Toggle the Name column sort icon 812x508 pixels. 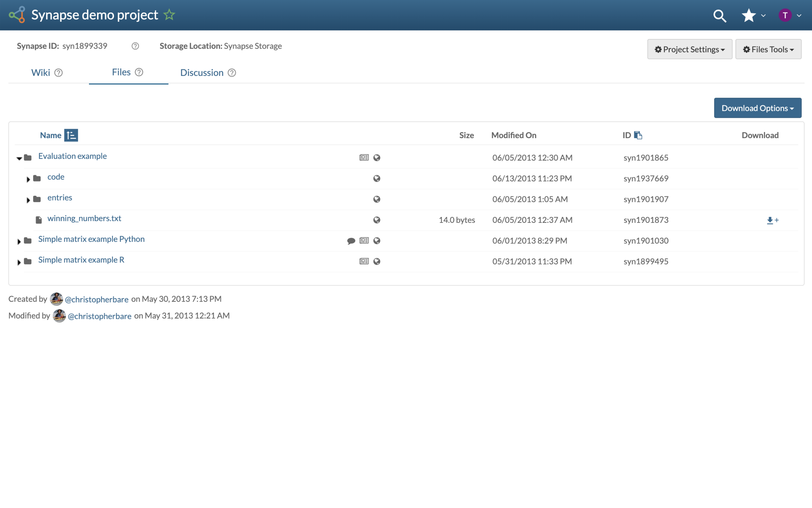(71, 135)
